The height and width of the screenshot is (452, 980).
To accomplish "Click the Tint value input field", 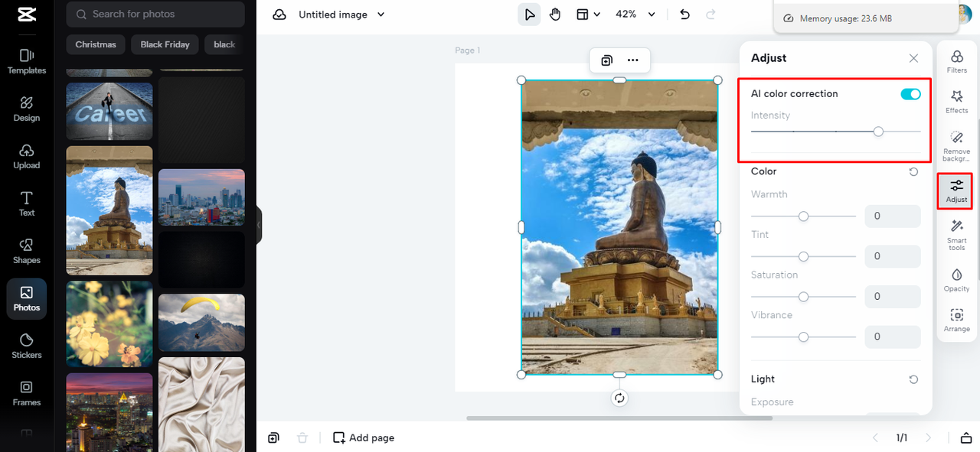I will [x=893, y=256].
